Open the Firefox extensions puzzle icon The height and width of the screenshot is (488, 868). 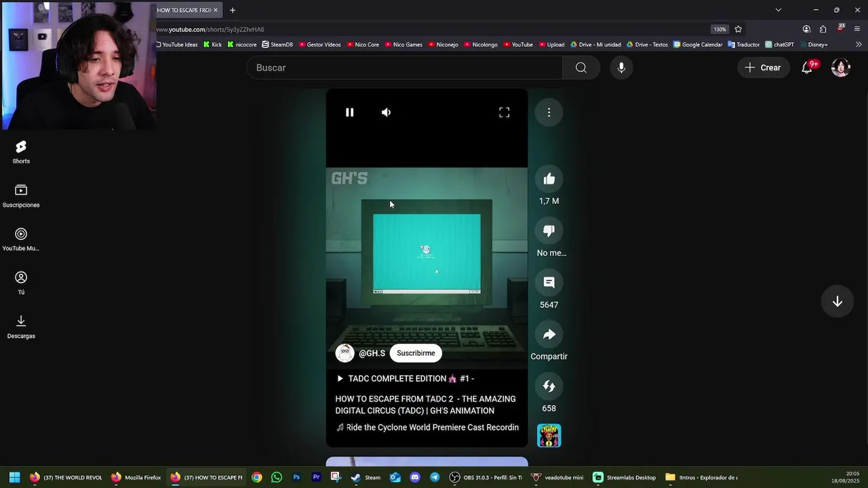(x=823, y=29)
